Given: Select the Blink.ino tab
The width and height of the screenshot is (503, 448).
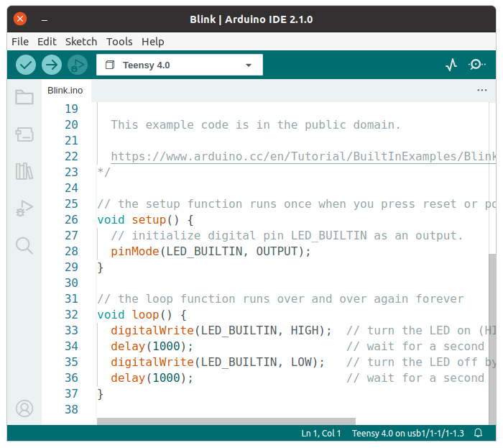Looking at the screenshot, I should click(x=65, y=91).
